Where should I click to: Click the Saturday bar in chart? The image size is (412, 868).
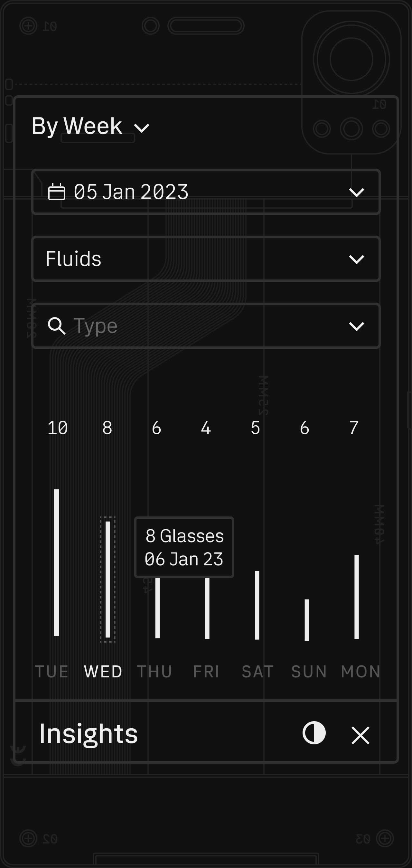click(x=257, y=605)
